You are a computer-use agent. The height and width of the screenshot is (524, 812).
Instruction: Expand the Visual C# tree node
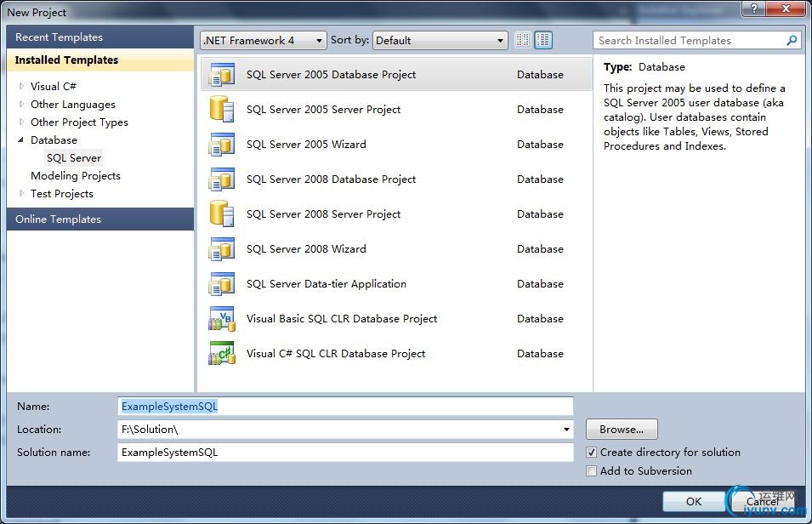click(x=21, y=87)
